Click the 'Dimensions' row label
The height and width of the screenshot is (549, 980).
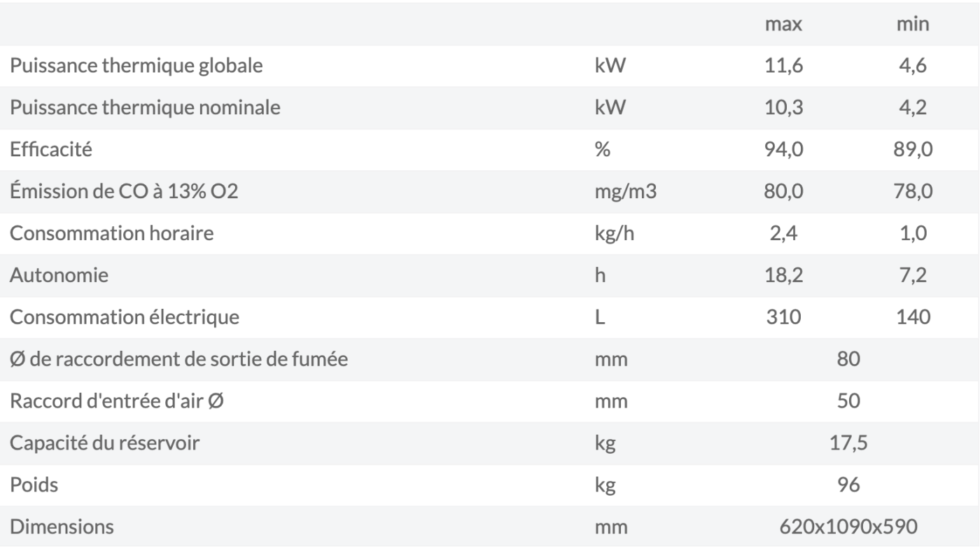tap(62, 527)
